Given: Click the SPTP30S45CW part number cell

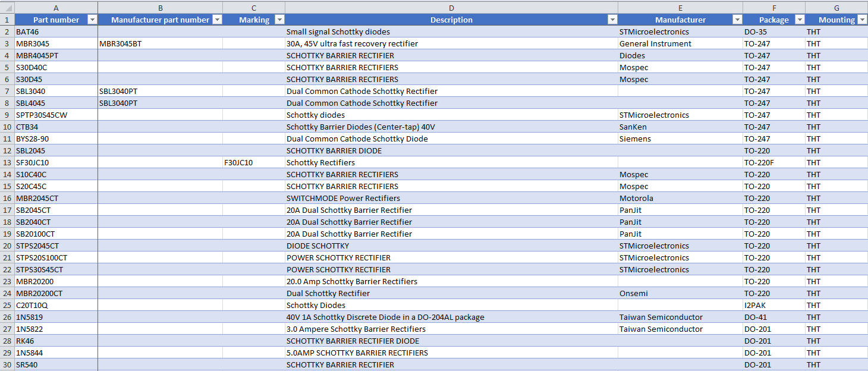Looking at the screenshot, I should point(56,115).
